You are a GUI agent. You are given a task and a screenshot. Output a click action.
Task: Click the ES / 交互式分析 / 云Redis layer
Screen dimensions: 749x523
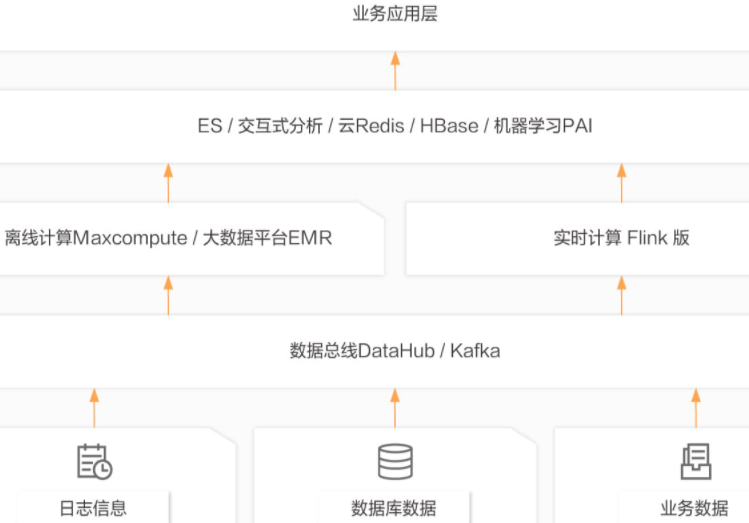[x=374, y=127]
